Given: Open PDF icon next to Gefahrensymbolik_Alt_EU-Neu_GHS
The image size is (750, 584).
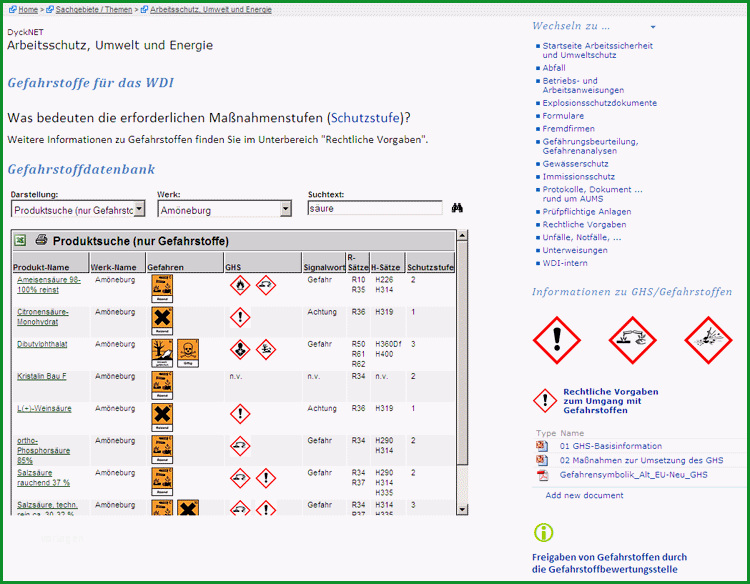Looking at the screenshot, I should point(542,475).
